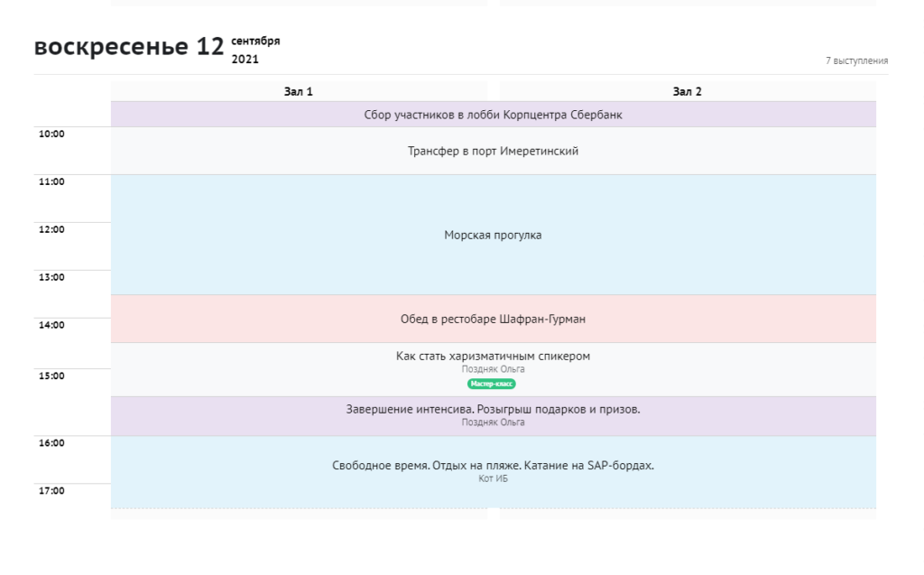The image size is (924, 575).
Task: Select Обед в рестобаре Шафран-Гурман entry
Action: pyautogui.click(x=493, y=319)
